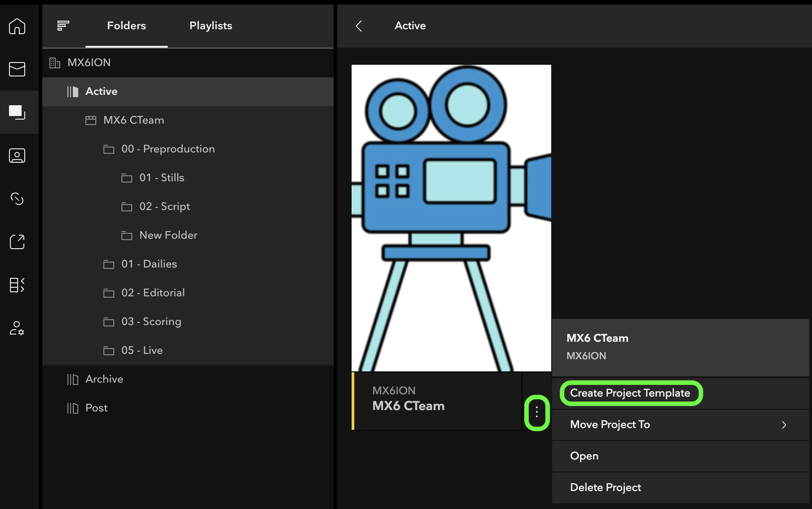The image size is (812, 509).
Task: Open the user settings sidebar icon
Action: 17,328
